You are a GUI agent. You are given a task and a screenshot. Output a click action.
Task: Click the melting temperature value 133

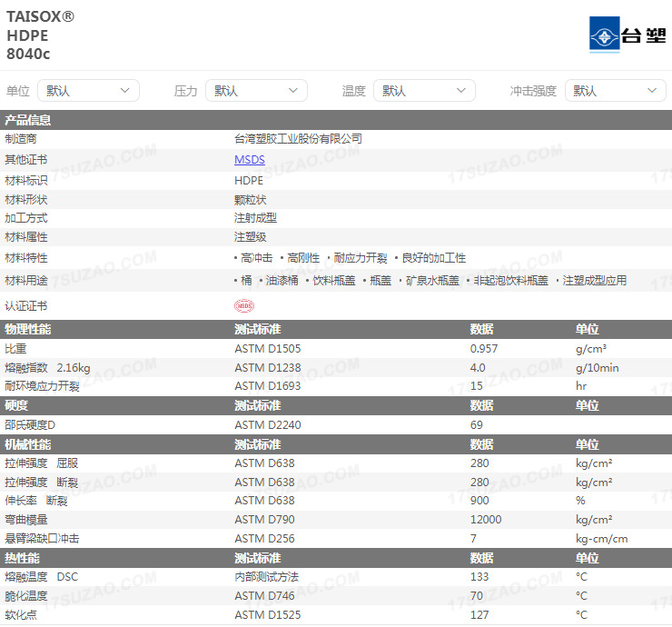[479, 577]
